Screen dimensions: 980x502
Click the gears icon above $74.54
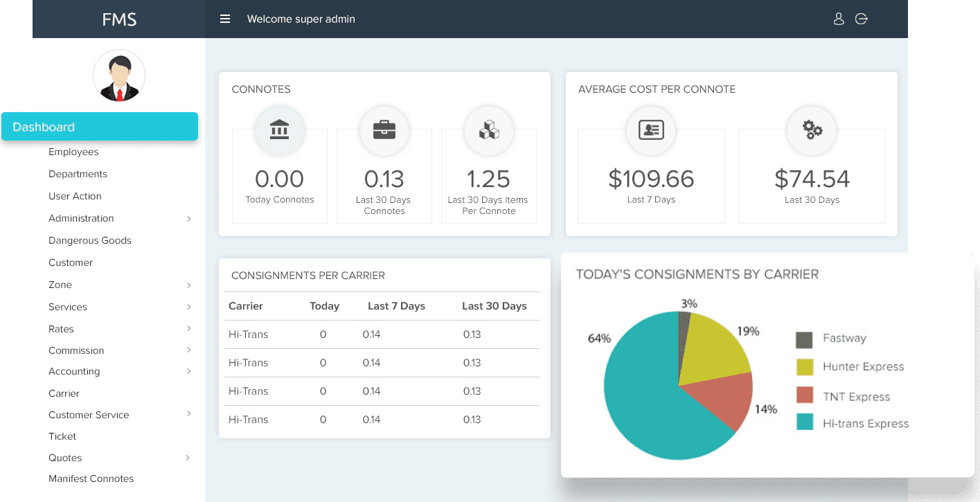pyautogui.click(x=812, y=129)
